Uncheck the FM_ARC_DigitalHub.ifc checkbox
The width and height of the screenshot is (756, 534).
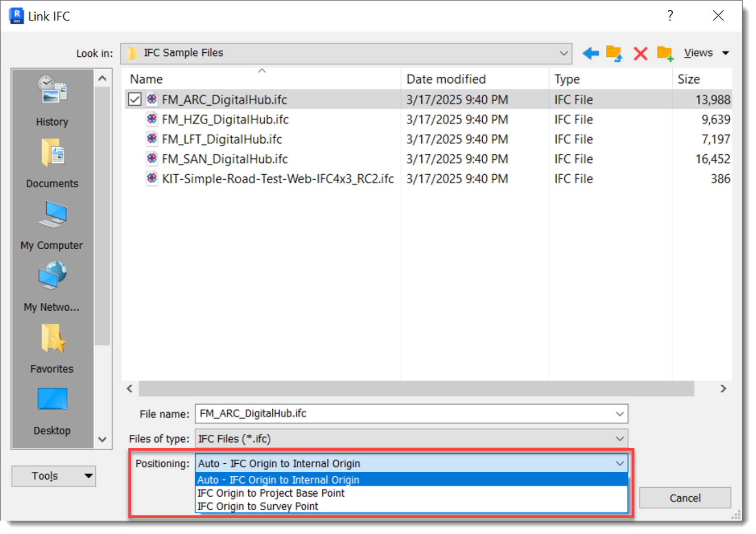point(135,99)
